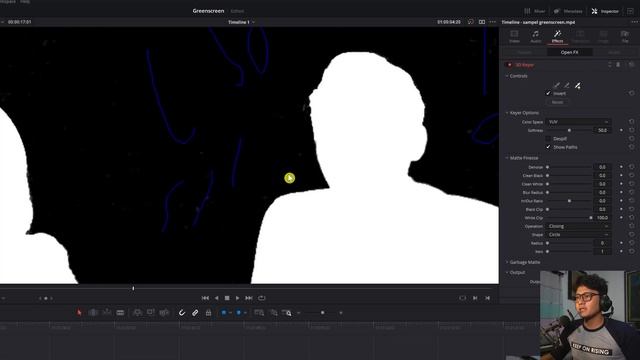Select the Trim Edit Mode tool

pyautogui.click(x=93, y=313)
